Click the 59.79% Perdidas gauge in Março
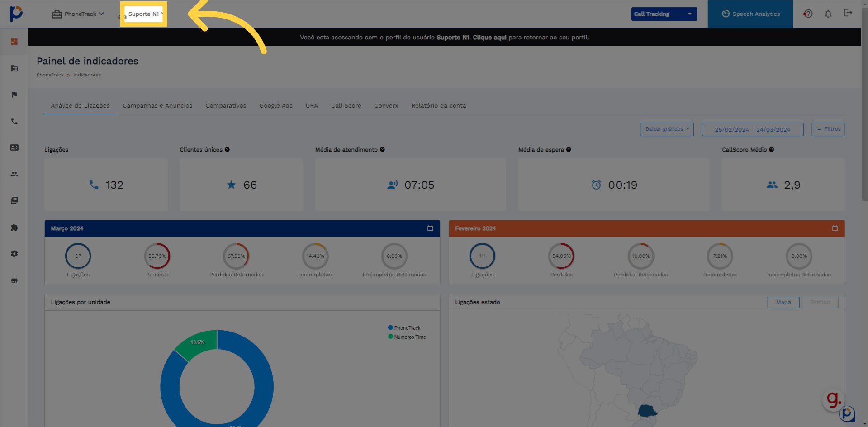 point(157,256)
